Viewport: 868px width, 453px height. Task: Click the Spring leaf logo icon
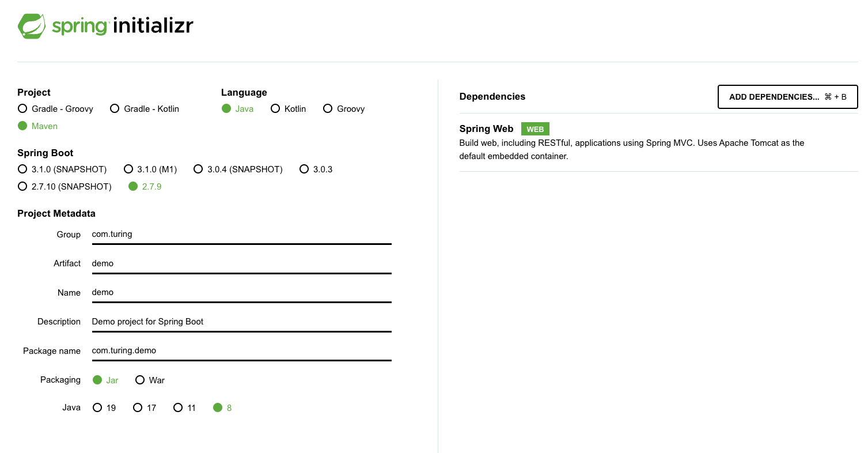[32, 26]
